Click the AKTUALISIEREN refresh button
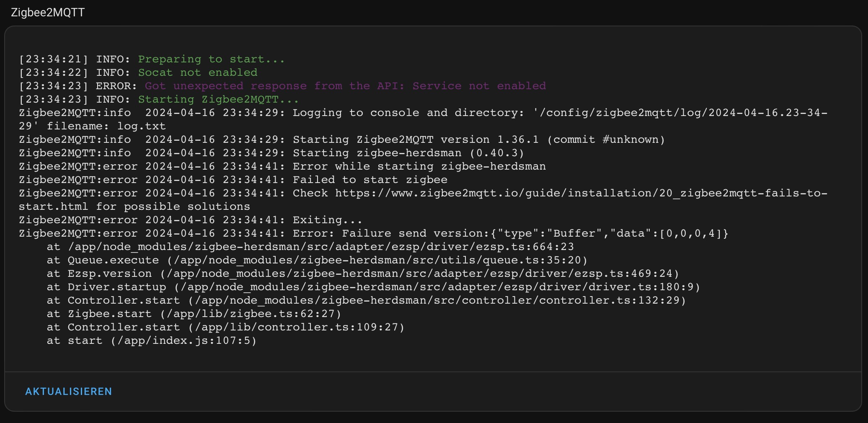Image resolution: width=868 pixels, height=423 pixels. click(x=69, y=392)
